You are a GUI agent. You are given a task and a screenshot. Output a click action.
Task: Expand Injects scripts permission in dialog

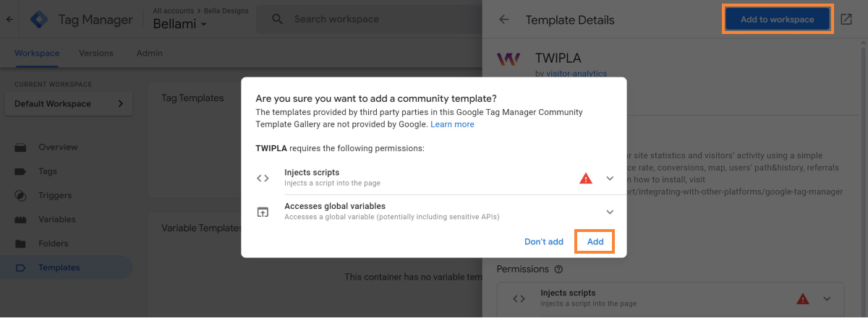point(610,178)
